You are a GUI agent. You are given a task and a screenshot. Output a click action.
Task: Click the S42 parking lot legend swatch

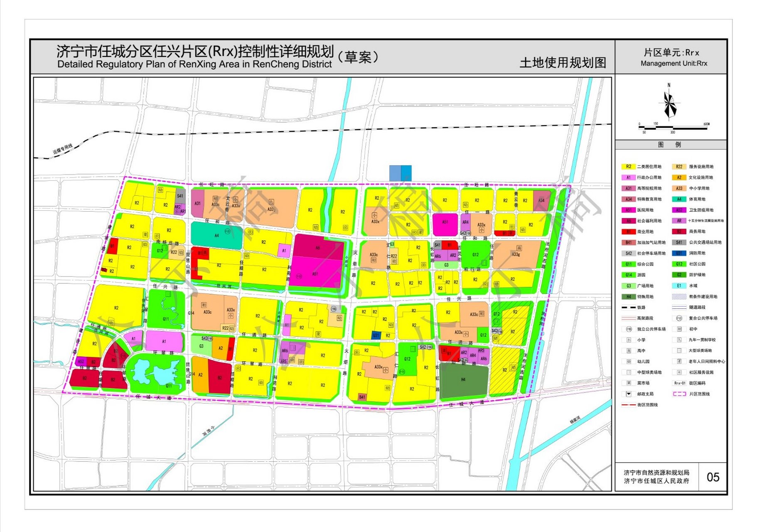(x=629, y=253)
